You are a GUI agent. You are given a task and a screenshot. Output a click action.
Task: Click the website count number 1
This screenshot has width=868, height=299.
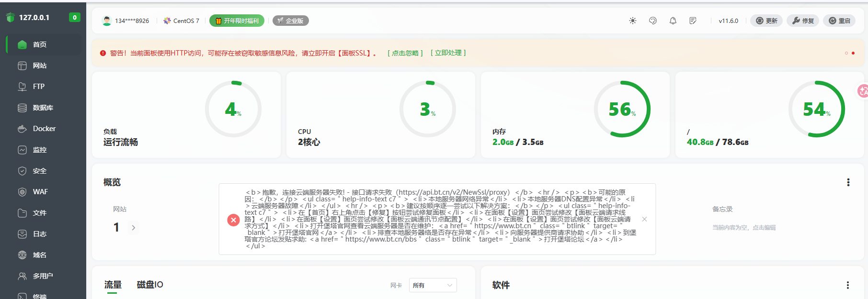click(116, 227)
